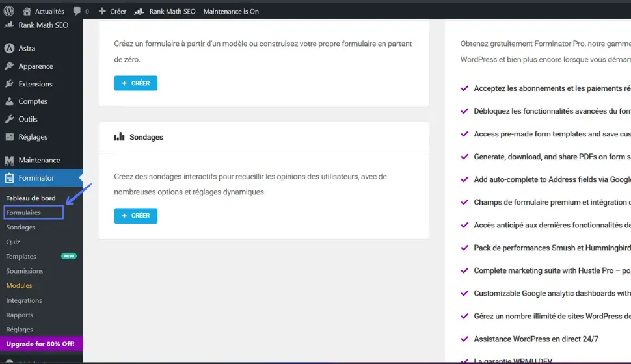Open the Templates submenu

[x=21, y=256]
